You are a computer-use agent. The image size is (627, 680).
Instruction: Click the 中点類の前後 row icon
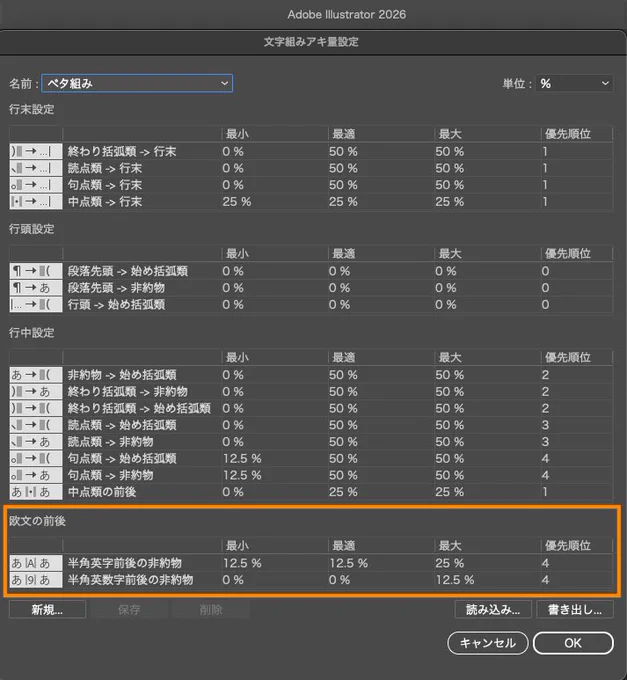coord(36,492)
